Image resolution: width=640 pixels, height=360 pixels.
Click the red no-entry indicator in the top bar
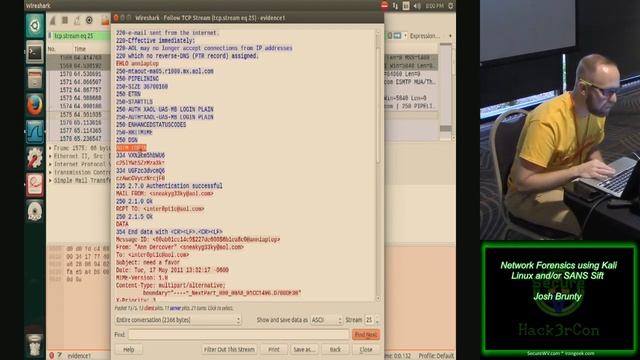click(384, 6)
